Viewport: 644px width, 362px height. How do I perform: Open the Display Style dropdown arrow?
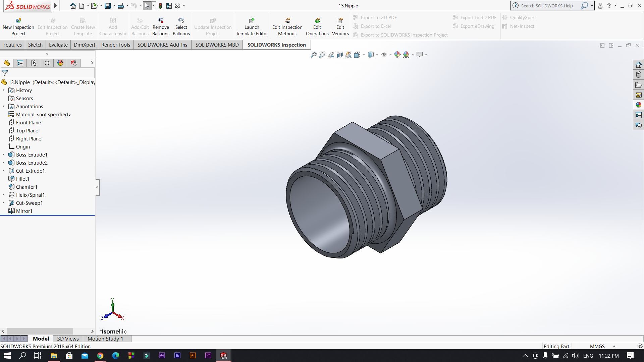click(x=377, y=55)
